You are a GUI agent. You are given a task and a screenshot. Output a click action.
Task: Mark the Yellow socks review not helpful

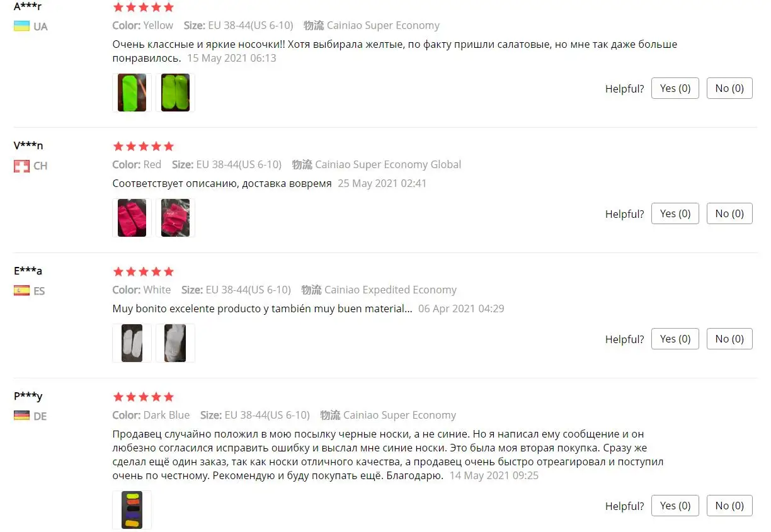[729, 88]
